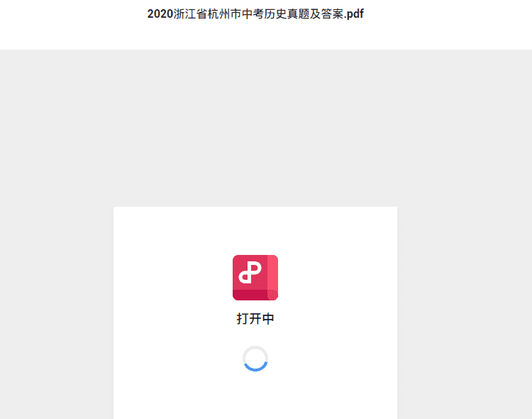Click the white P logo inside the icon
532x419 pixels.
tap(250, 273)
